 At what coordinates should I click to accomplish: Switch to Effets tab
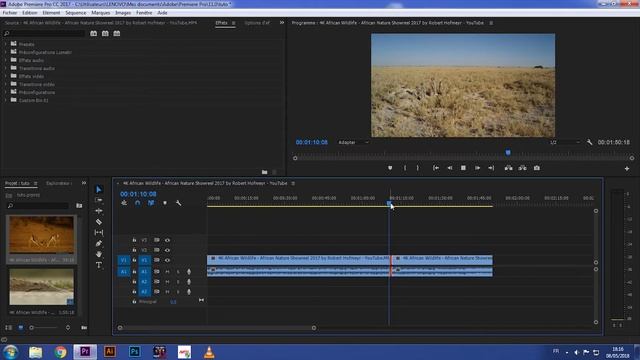point(222,23)
